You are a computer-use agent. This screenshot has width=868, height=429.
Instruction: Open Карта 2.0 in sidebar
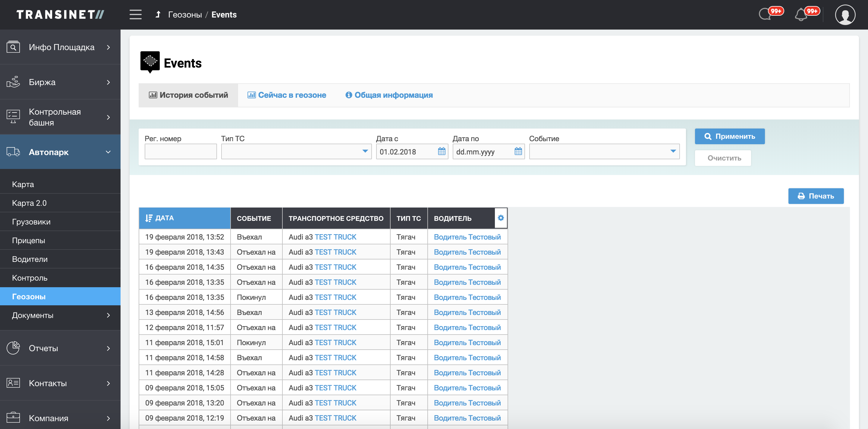[x=60, y=203]
